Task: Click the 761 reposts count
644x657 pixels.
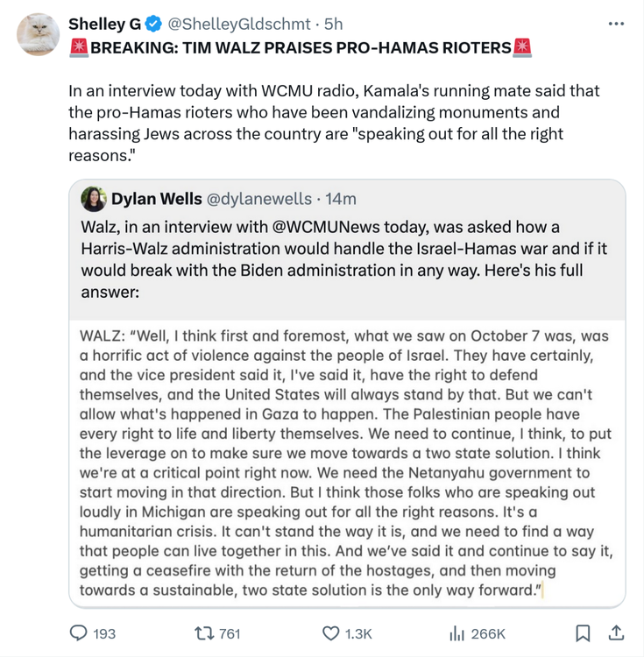Action: [229, 633]
